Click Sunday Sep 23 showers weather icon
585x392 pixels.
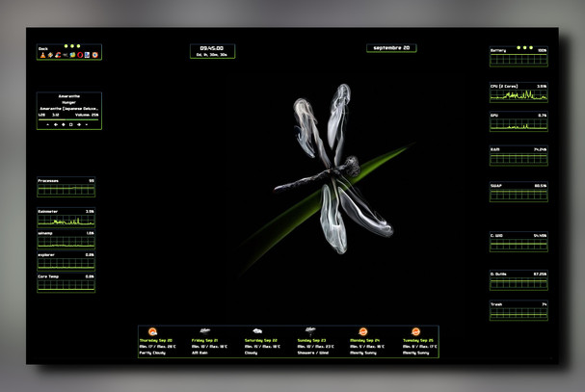310,330
